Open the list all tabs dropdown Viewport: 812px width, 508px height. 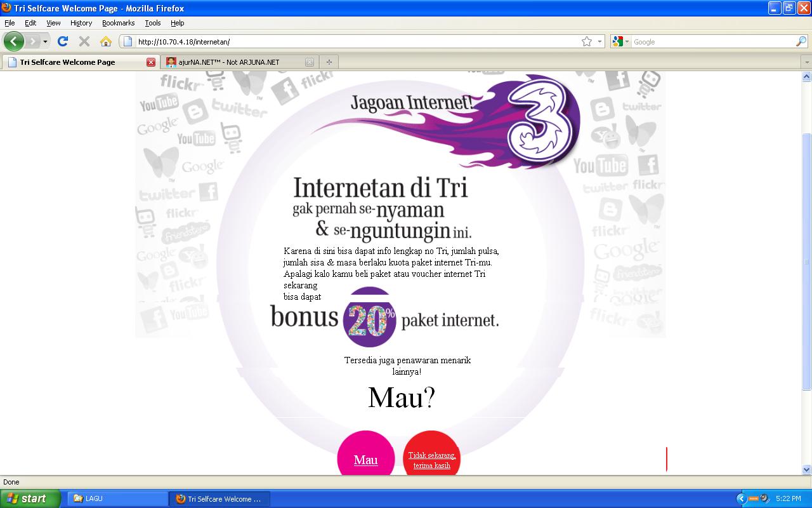click(806, 62)
